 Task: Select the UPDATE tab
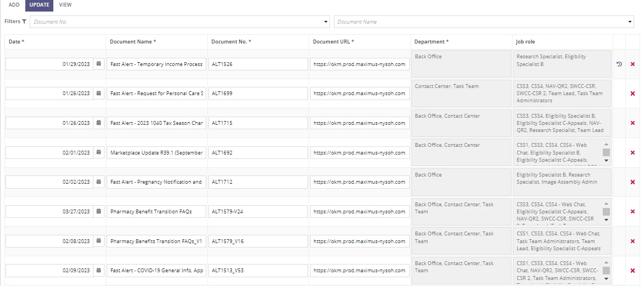(40, 5)
